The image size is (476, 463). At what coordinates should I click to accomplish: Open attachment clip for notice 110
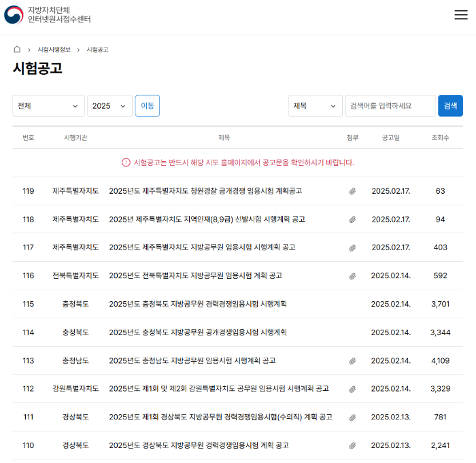(x=352, y=446)
